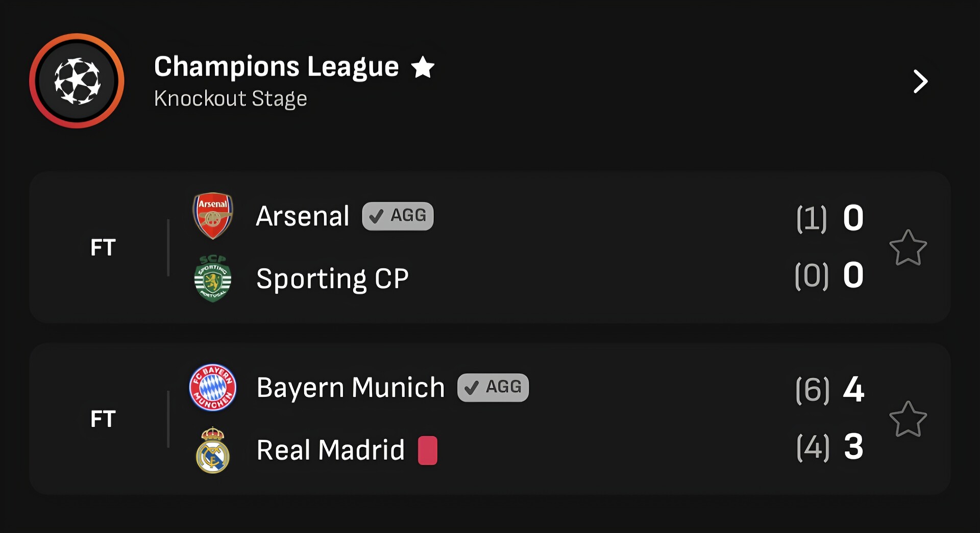Image resolution: width=980 pixels, height=533 pixels.
Task: Select the Arsenal team name
Action: coord(303,216)
